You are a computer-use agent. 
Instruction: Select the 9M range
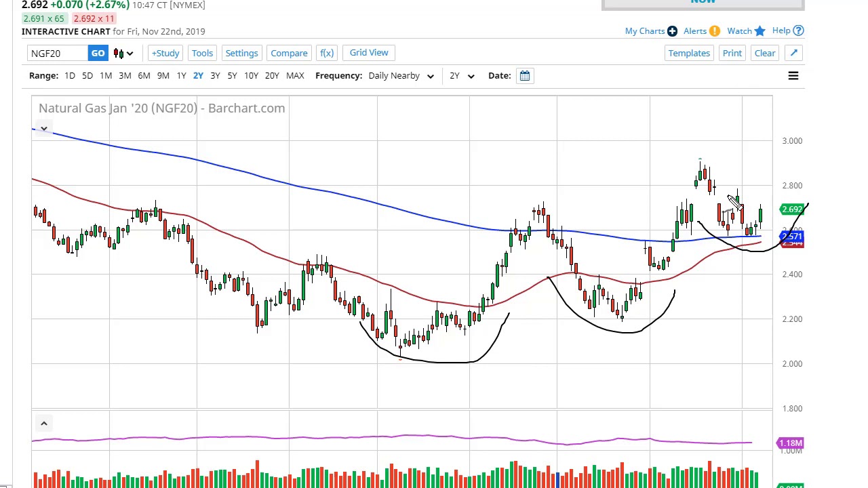click(163, 75)
